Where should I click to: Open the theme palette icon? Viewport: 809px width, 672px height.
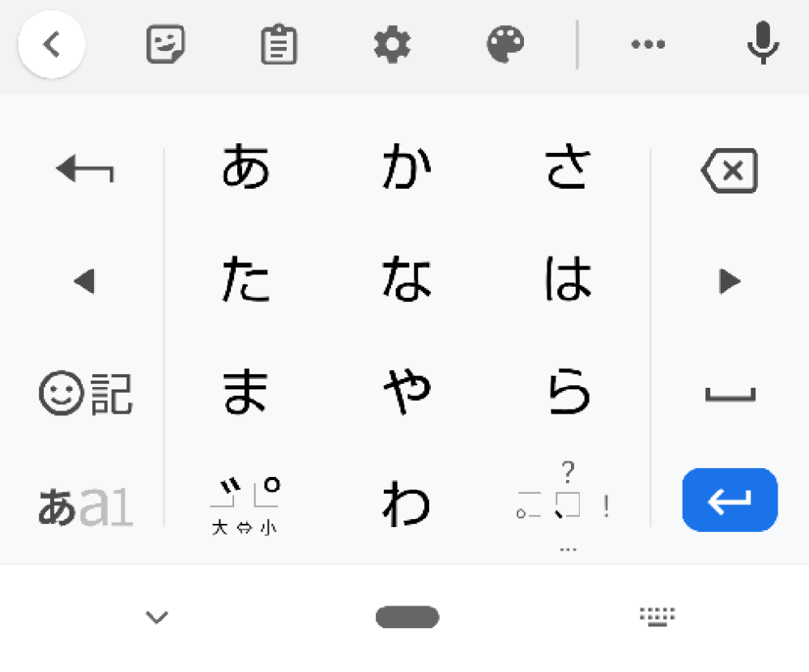pos(506,45)
